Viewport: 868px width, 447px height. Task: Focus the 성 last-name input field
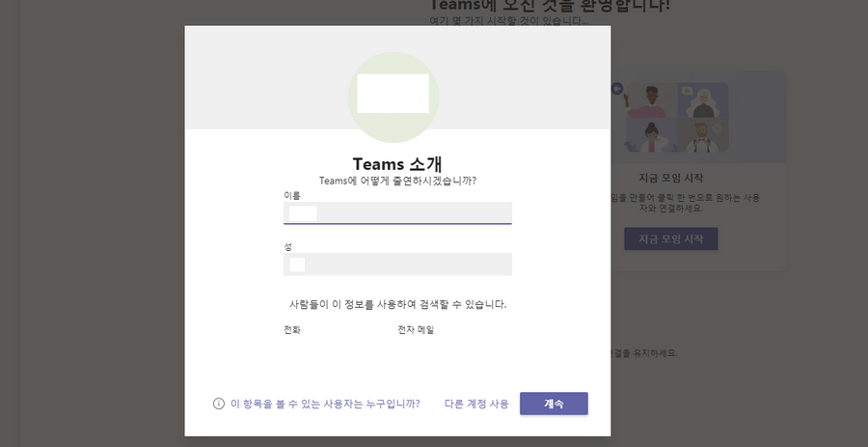pos(397,265)
